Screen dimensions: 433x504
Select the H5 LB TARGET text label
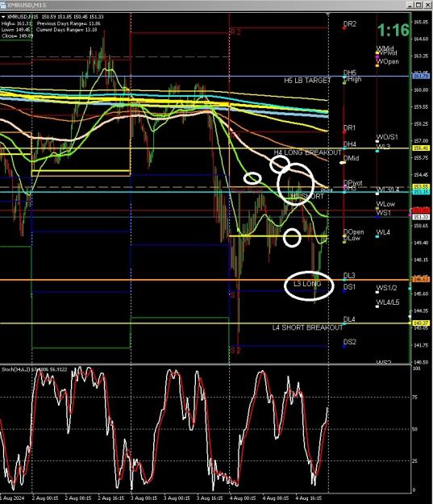[x=307, y=81]
